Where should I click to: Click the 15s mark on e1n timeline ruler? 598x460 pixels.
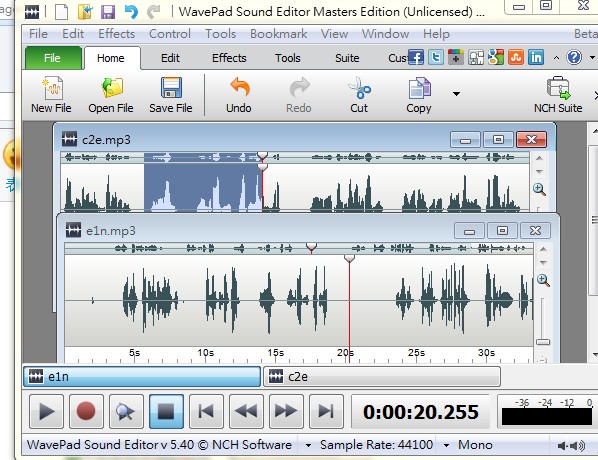276,352
